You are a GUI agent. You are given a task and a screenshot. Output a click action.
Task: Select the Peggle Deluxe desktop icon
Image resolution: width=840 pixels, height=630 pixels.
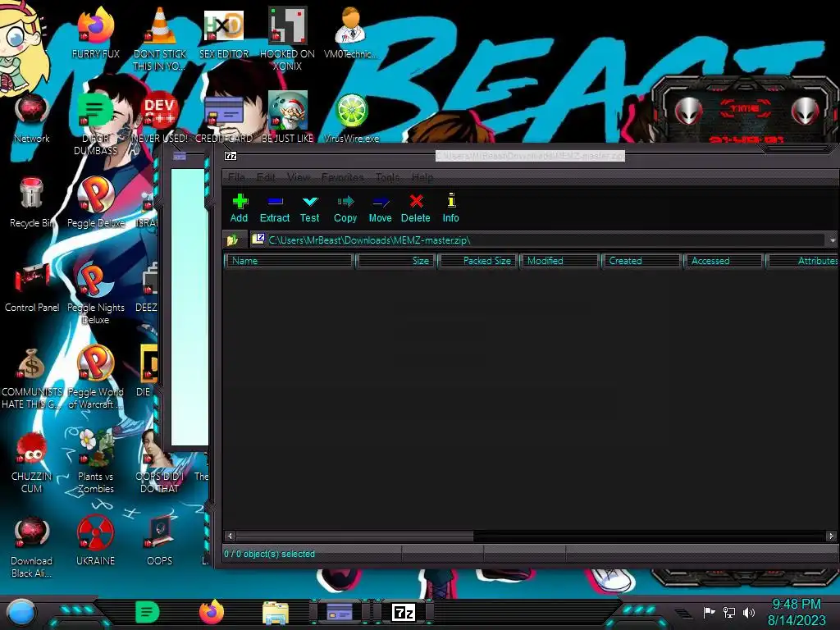tap(96, 203)
